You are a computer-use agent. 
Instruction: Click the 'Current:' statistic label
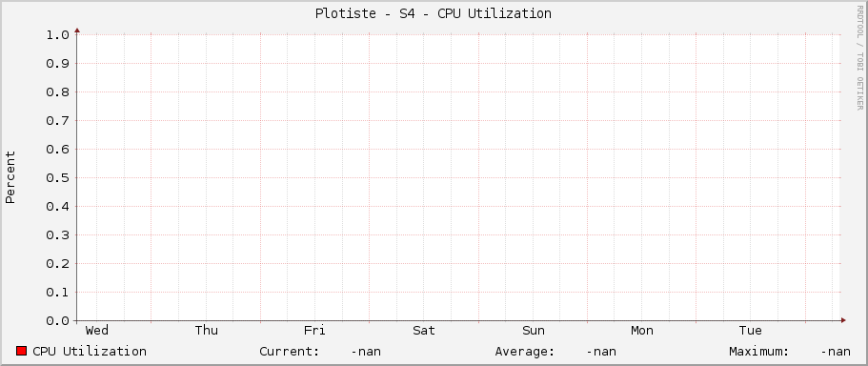tap(290, 352)
